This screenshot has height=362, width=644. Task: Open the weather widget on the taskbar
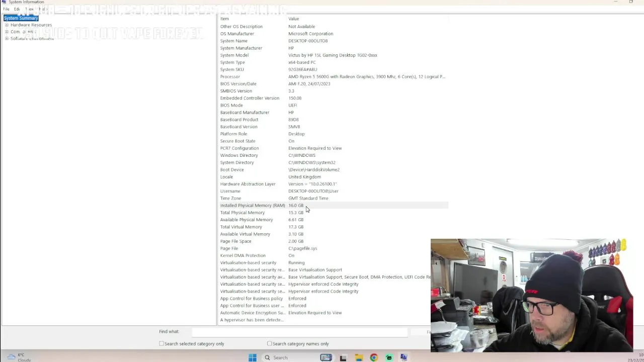(x=18, y=357)
